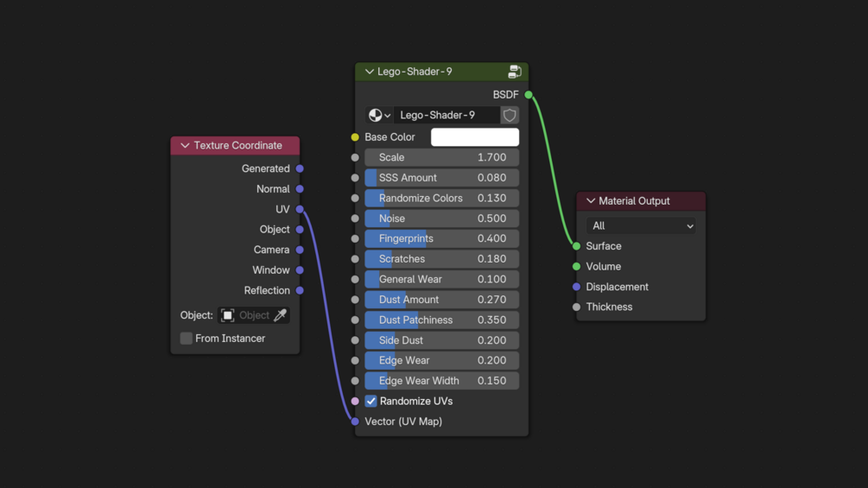The height and width of the screenshot is (488, 868).
Task: Click the Vector (UV Map) label
Action: point(403,421)
